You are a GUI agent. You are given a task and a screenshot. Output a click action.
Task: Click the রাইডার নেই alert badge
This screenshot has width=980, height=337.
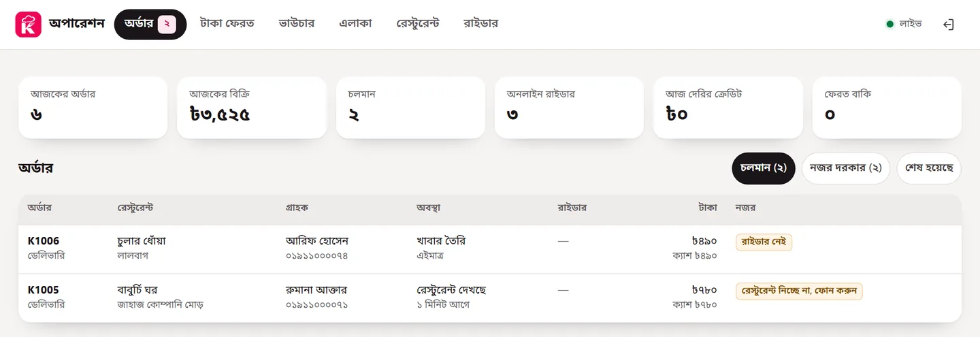pyautogui.click(x=764, y=242)
